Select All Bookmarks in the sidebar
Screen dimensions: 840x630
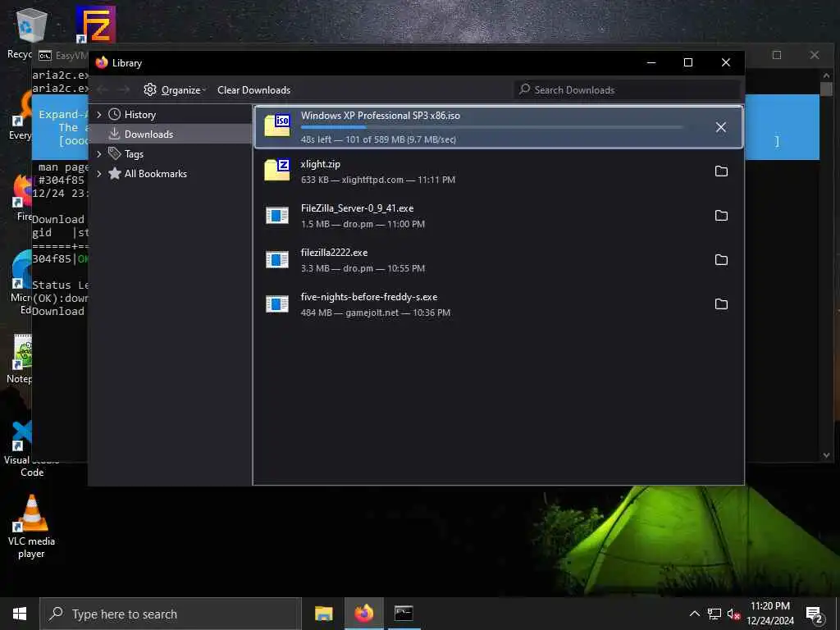(155, 174)
